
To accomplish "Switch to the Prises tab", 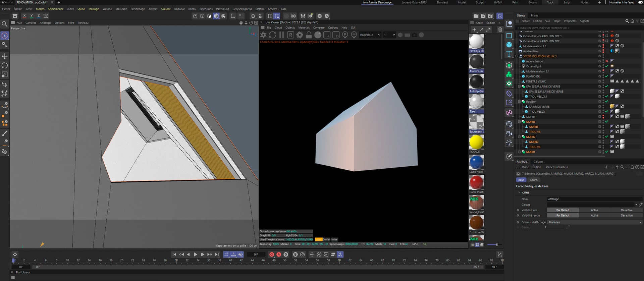I will pyautogui.click(x=534, y=15).
